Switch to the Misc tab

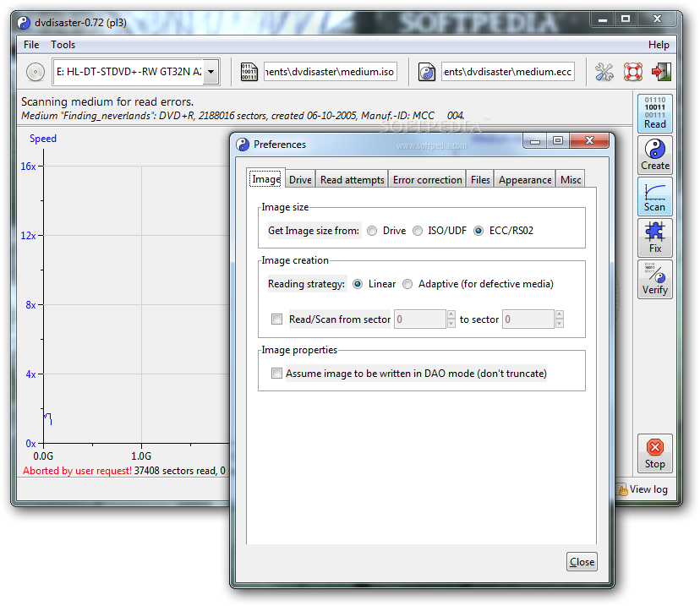[x=571, y=180]
